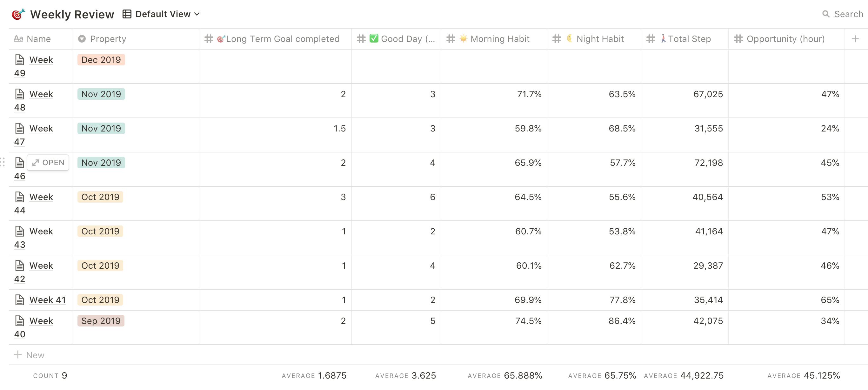Open the Default View dropdown

[167, 14]
